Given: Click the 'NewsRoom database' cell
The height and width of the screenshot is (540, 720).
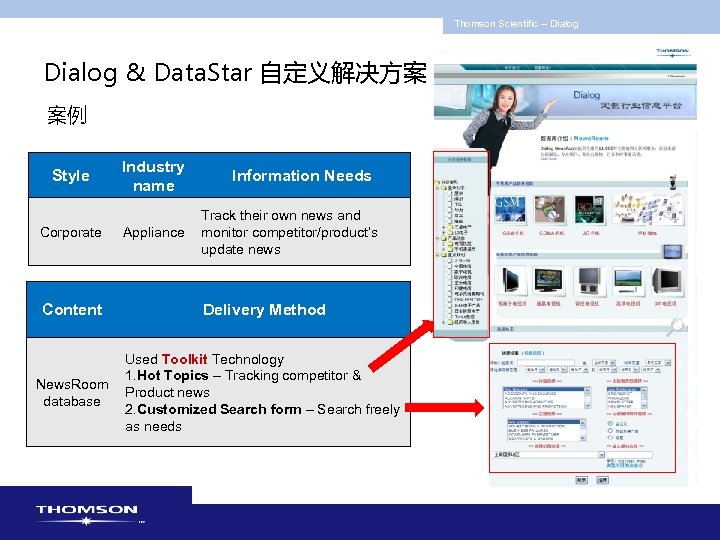Looking at the screenshot, I should pyautogui.click(x=72, y=393).
